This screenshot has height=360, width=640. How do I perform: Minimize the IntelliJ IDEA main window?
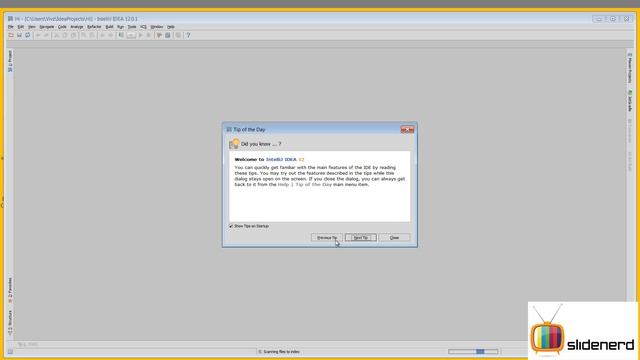point(598,19)
